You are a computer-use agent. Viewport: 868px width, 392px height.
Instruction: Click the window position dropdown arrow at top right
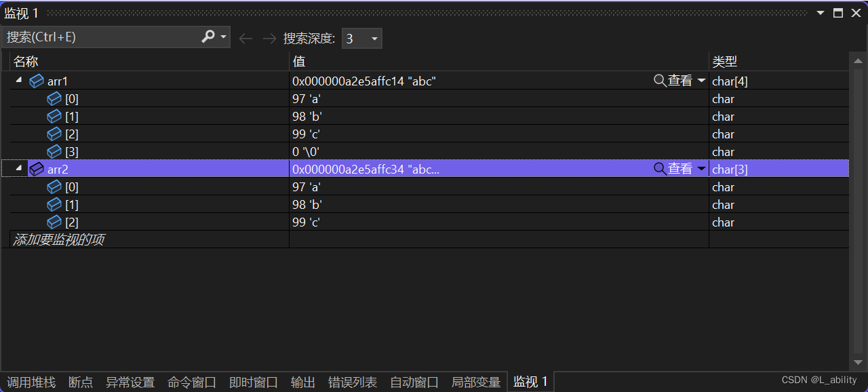point(821,12)
